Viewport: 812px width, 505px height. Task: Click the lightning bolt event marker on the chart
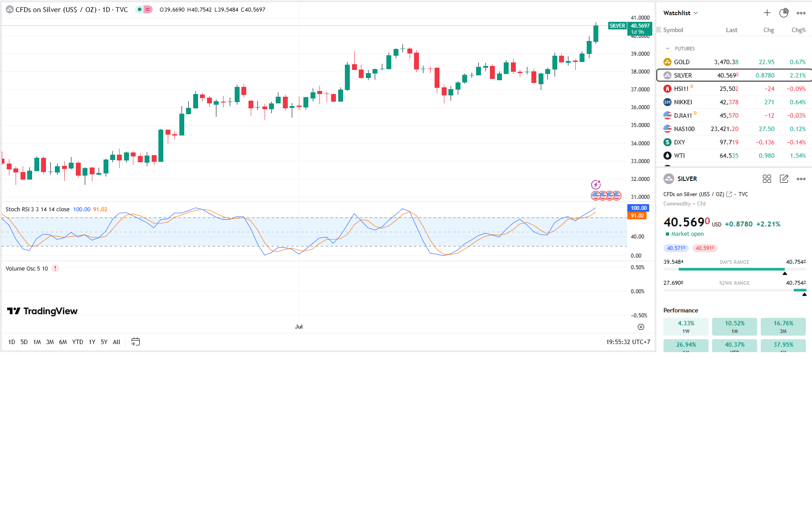(x=596, y=185)
